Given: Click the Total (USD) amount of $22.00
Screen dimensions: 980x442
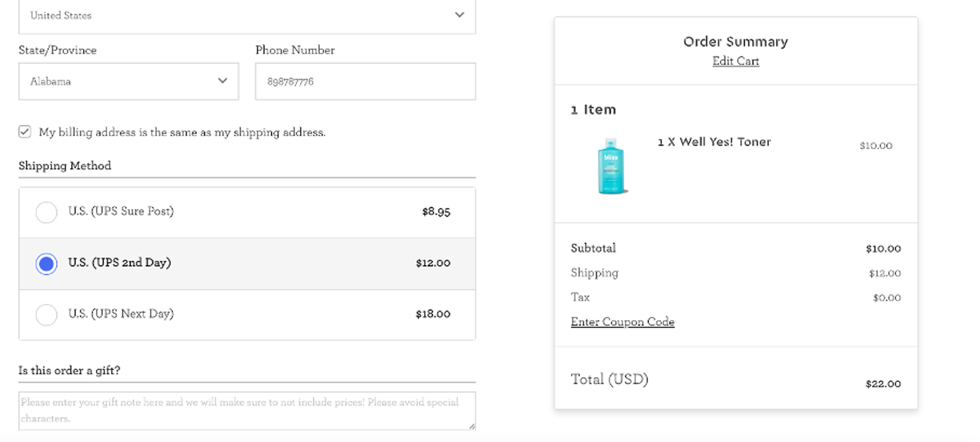Looking at the screenshot, I should (x=883, y=383).
